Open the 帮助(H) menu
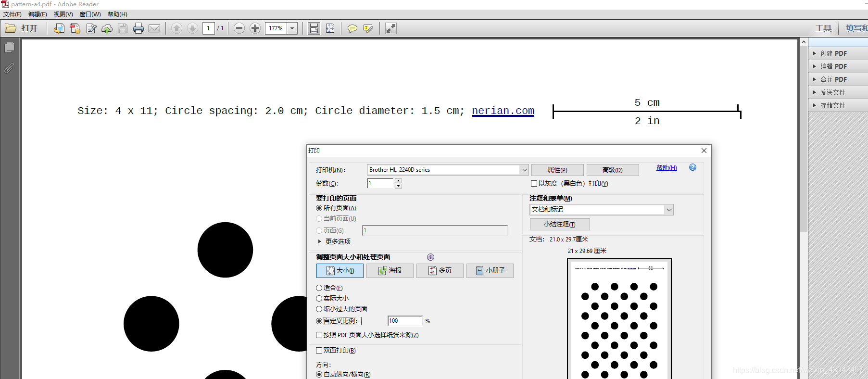868x379 pixels. pos(117,14)
